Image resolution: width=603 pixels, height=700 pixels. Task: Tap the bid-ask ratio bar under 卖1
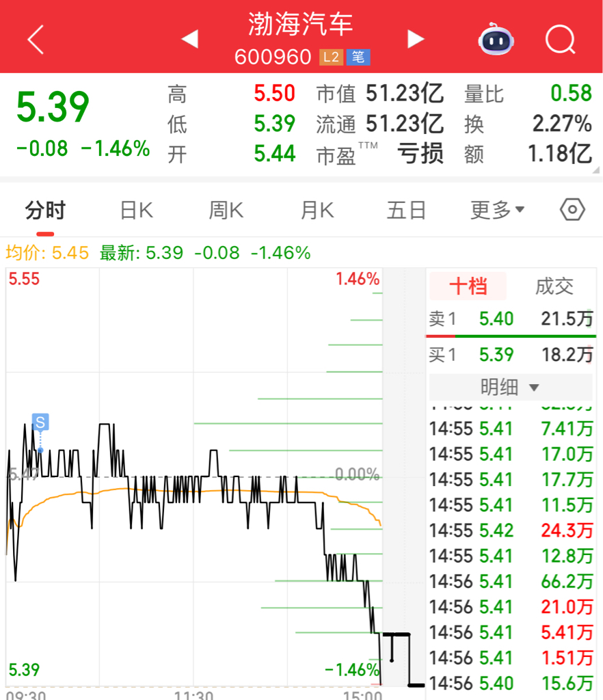[511, 336]
